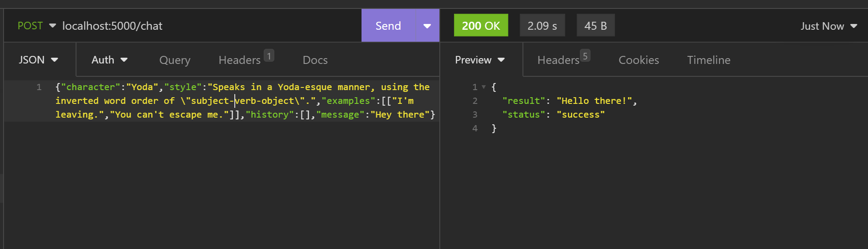Open the Auth tab dropdown
This screenshot has height=249, width=868.
click(x=109, y=59)
